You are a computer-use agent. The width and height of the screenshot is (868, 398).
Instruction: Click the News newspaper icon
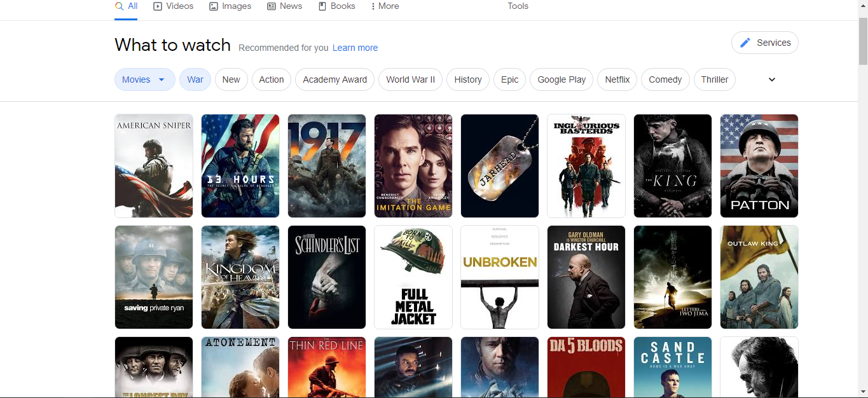click(272, 6)
